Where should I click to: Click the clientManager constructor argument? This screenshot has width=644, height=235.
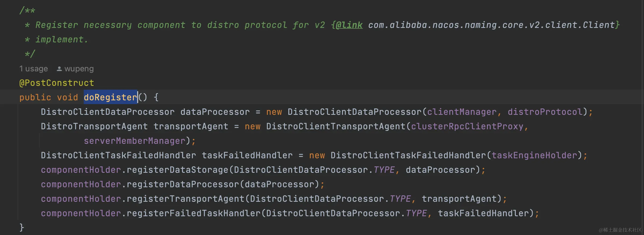click(x=462, y=112)
